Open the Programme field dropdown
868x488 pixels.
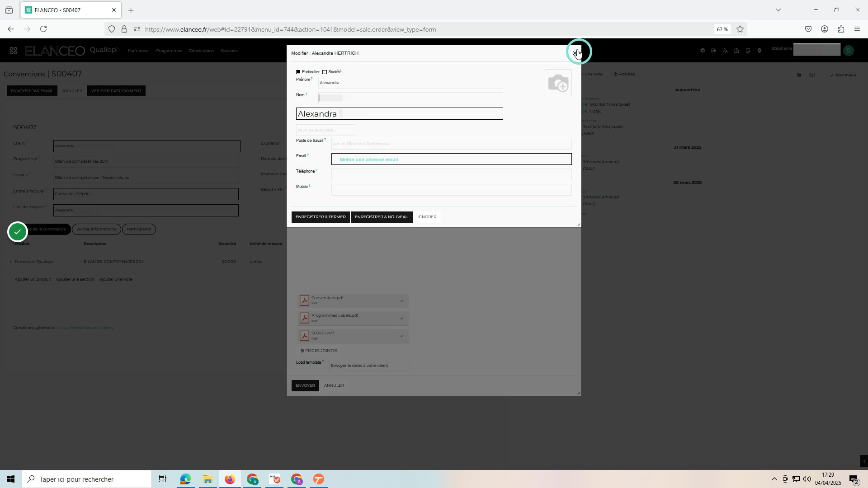coord(146,161)
